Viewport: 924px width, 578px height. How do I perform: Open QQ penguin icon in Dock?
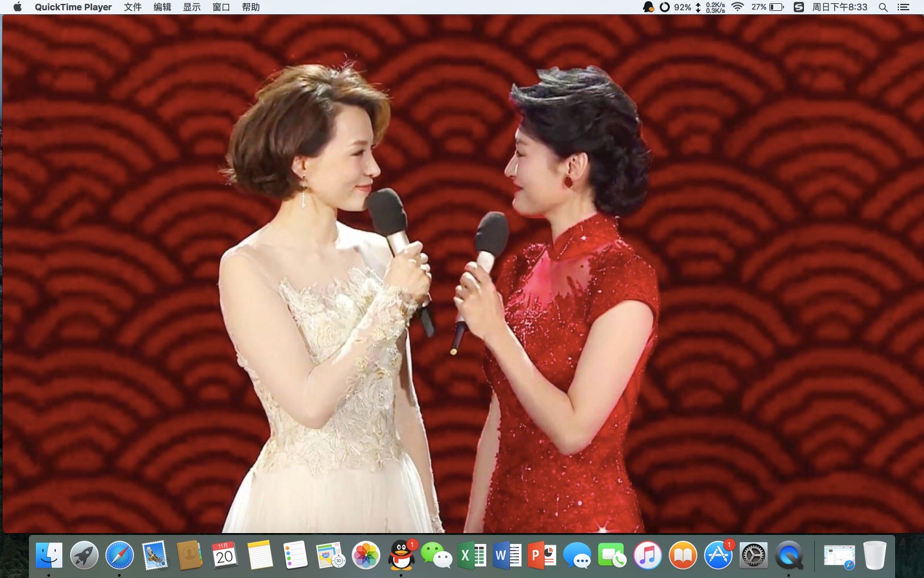(x=402, y=555)
